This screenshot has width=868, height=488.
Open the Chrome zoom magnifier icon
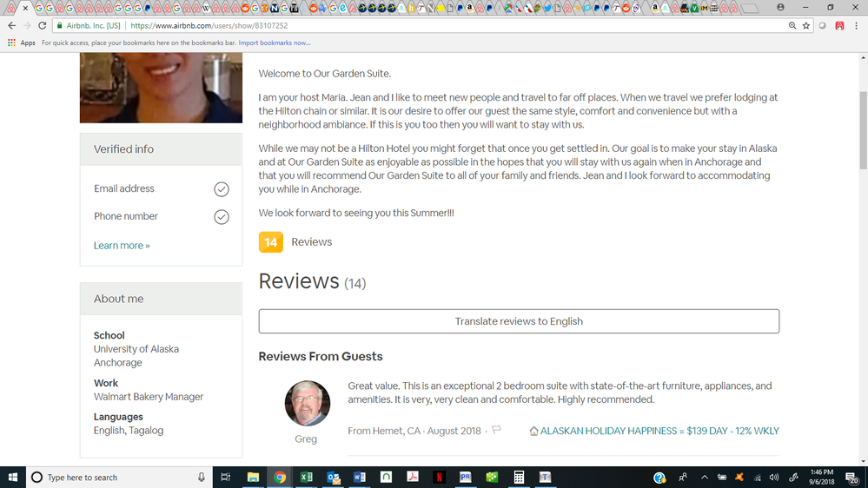792,25
